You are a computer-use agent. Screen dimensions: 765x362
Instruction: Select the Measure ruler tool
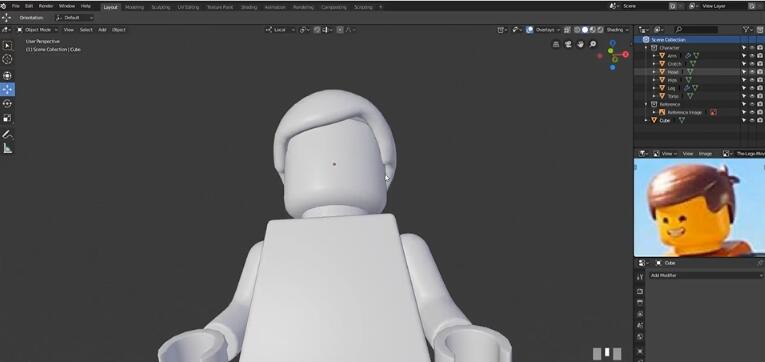[x=7, y=148]
